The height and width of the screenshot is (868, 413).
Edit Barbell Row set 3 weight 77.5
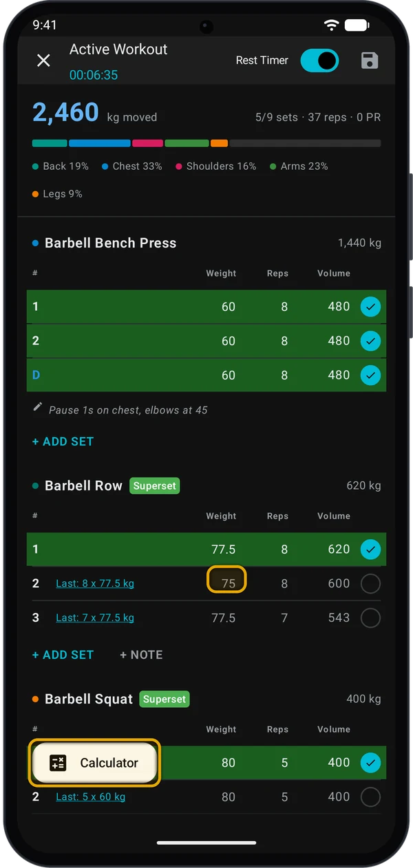coord(223,618)
